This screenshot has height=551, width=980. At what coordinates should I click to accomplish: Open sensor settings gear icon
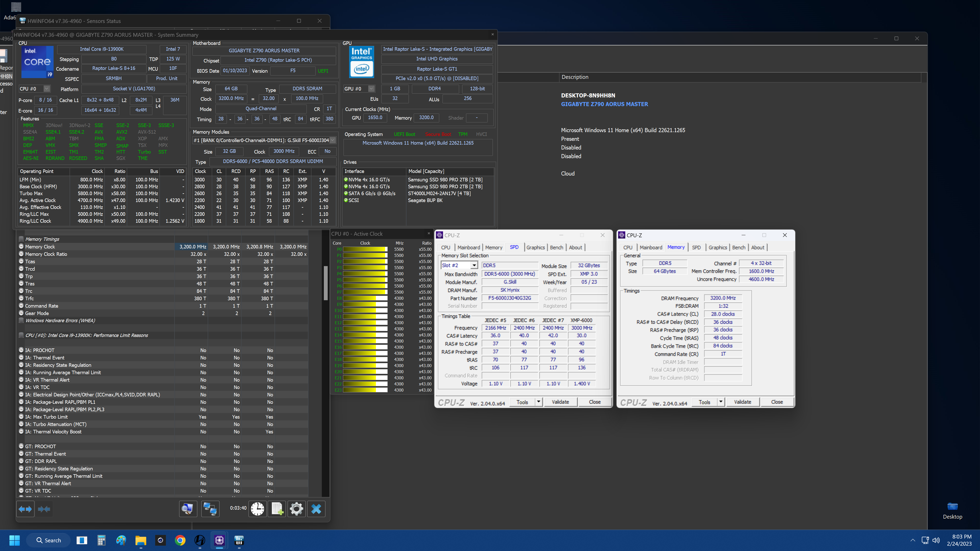(296, 509)
